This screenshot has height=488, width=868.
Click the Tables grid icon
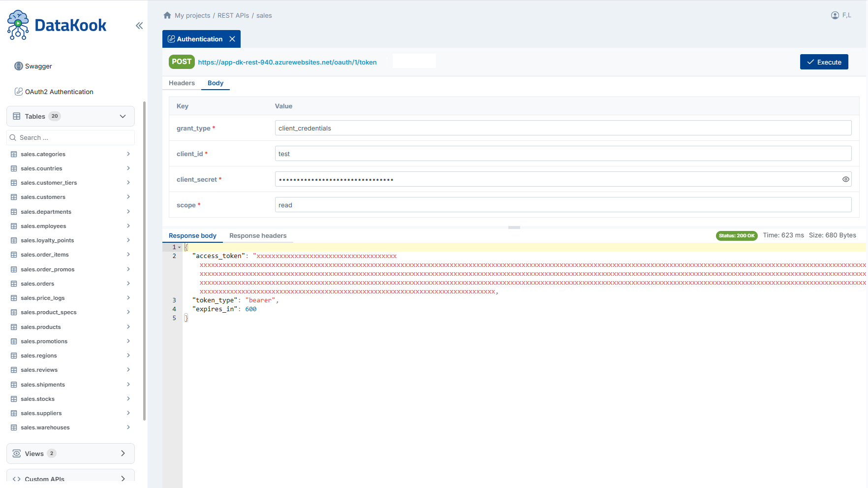click(x=17, y=116)
